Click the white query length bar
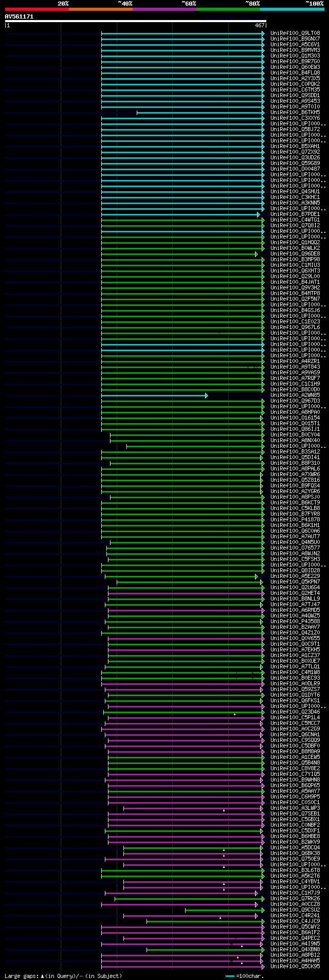This screenshot has width=329, height=980. pos(136,21)
